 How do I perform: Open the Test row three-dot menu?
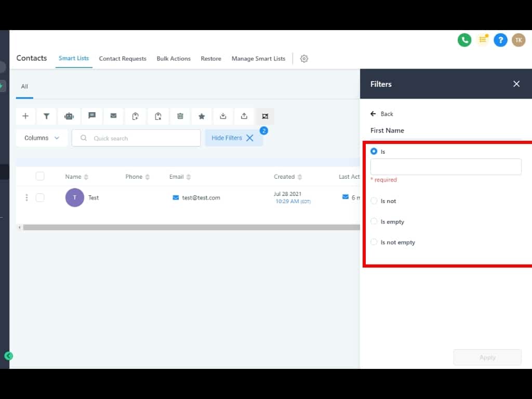pos(26,197)
